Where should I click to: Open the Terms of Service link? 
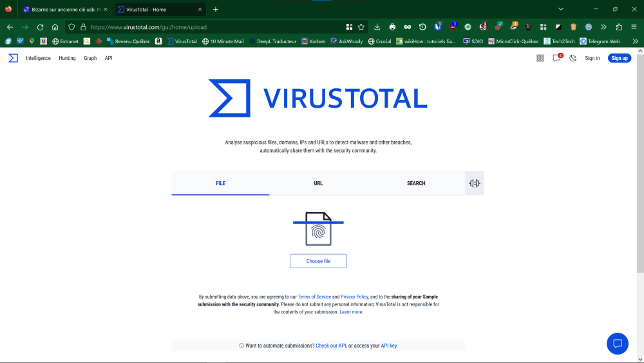314,297
